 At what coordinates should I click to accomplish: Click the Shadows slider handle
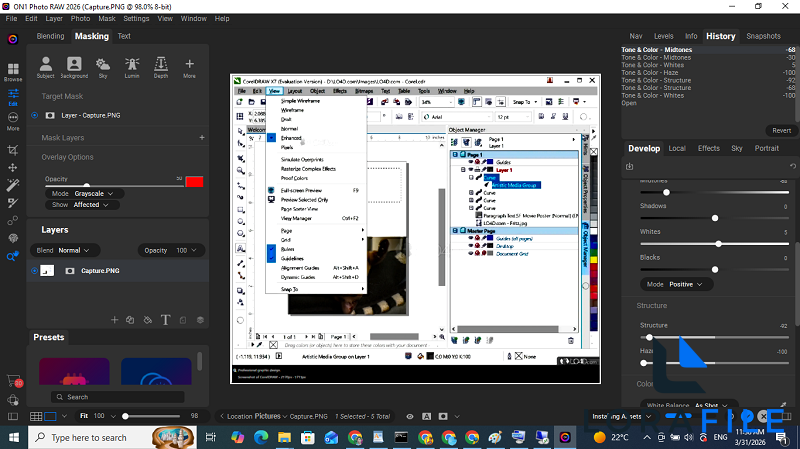pyautogui.click(x=715, y=218)
